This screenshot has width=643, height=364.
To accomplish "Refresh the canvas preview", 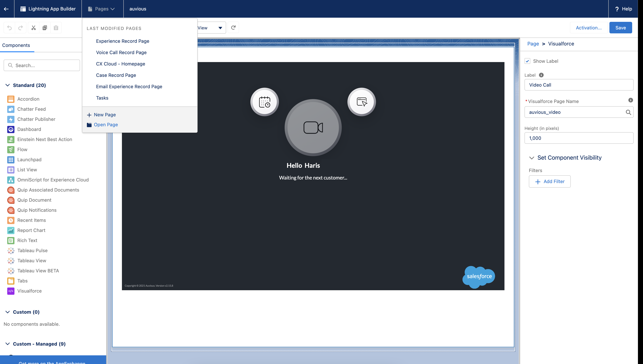I will point(233,27).
